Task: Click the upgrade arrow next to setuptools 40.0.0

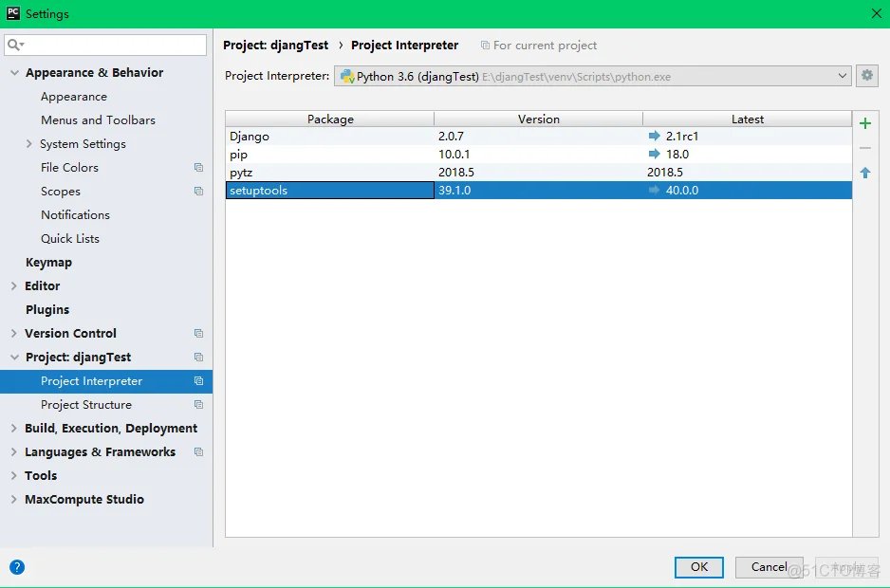Action: pyautogui.click(x=654, y=190)
